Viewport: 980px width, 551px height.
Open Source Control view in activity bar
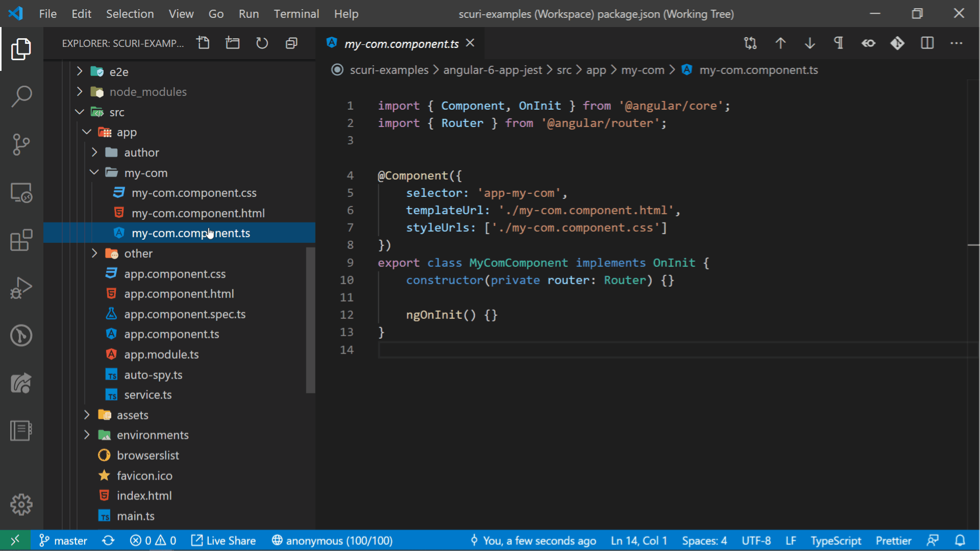click(x=21, y=144)
